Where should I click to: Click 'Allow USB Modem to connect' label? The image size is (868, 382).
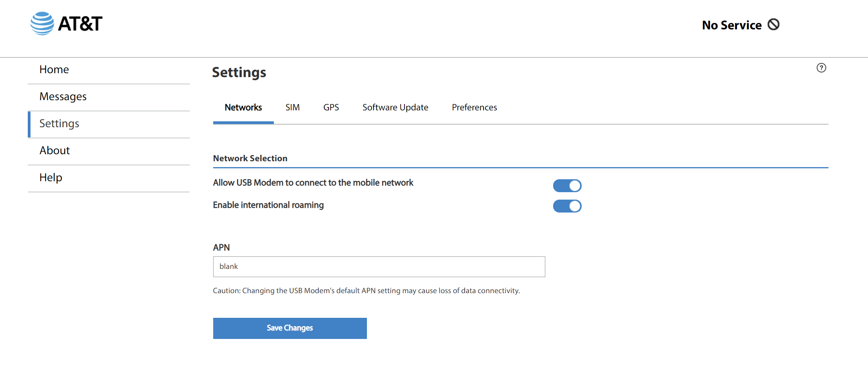click(x=313, y=183)
